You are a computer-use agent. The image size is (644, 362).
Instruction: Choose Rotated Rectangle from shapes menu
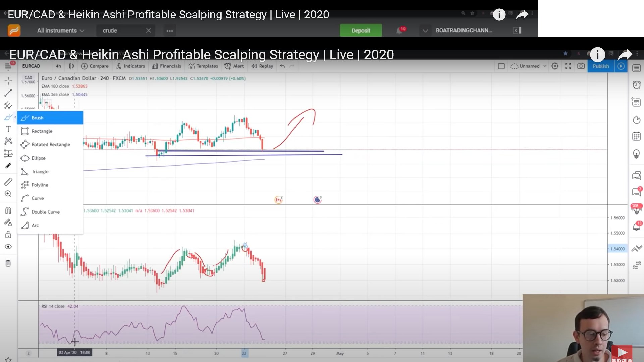[50, 144]
